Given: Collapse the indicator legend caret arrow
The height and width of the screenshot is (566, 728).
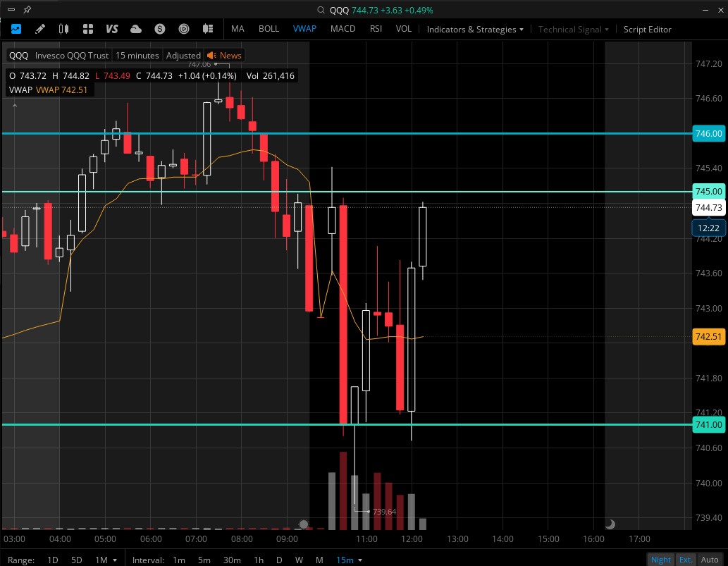Looking at the screenshot, I should tap(14, 106).
